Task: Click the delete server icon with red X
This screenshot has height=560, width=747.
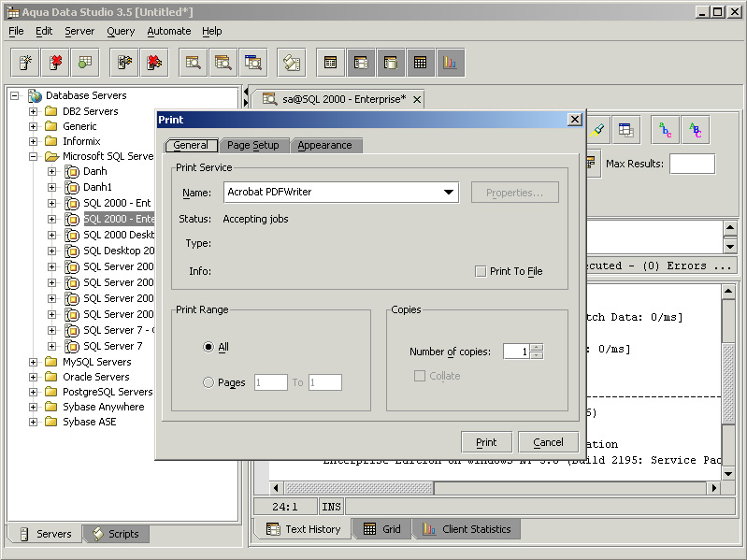Action: pyautogui.click(x=55, y=63)
